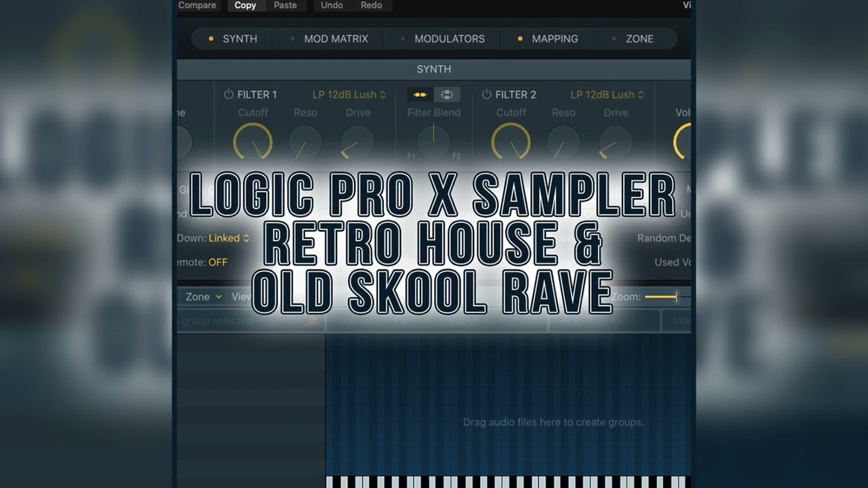The image size is (868, 488).
Task: Click the Remote OFF value
Action: [x=218, y=262]
